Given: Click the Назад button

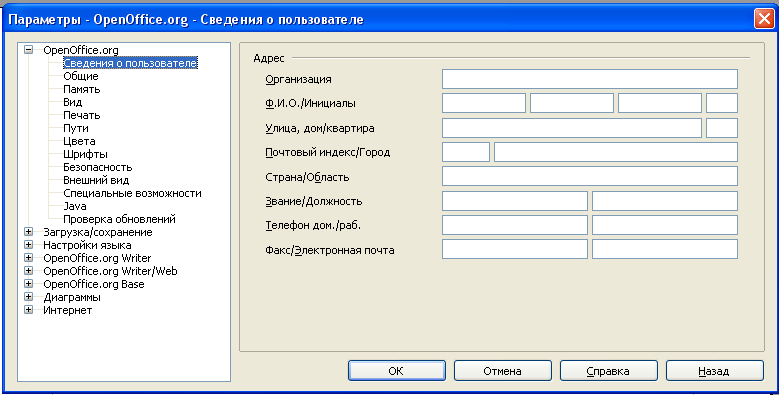Looking at the screenshot, I should (x=714, y=371).
